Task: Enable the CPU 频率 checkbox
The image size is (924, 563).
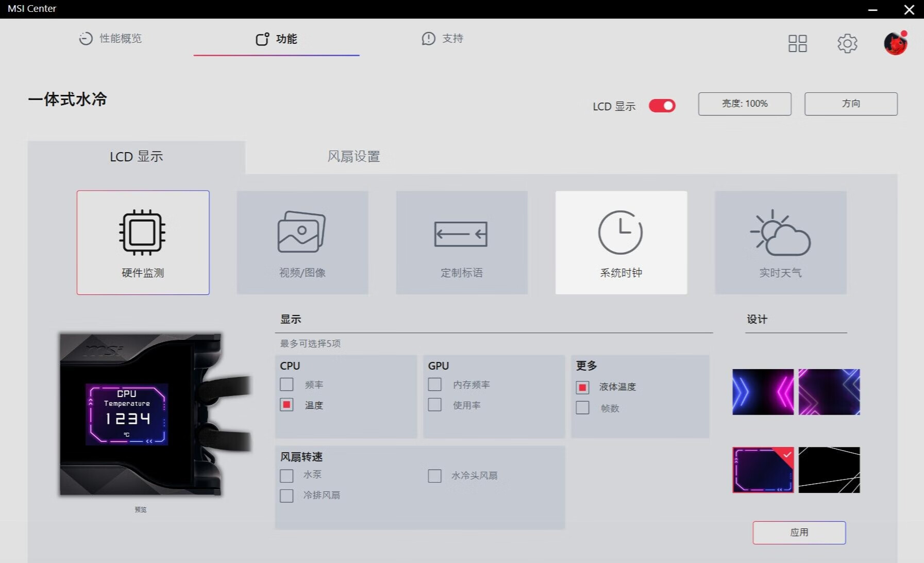Action: (287, 385)
